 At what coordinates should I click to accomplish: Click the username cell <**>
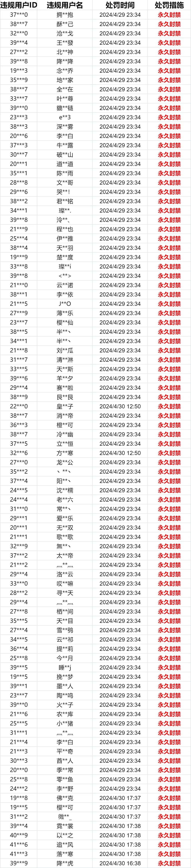click(64, 276)
